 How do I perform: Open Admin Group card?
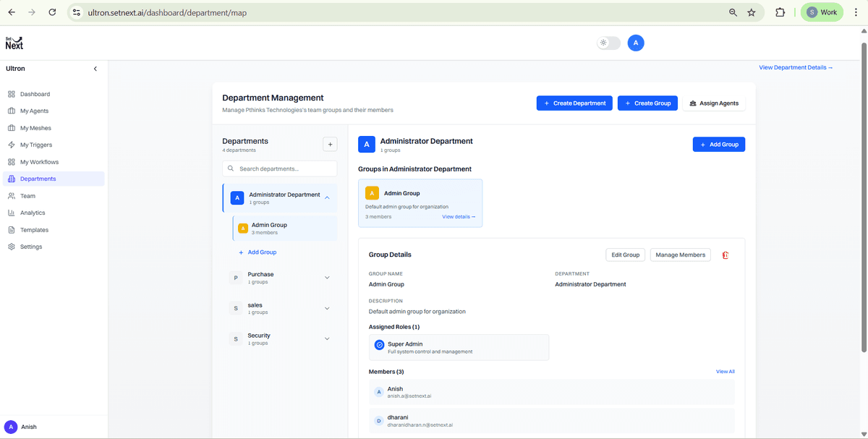pyautogui.click(x=420, y=203)
